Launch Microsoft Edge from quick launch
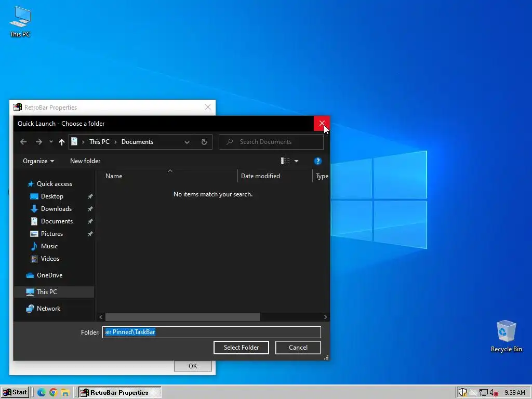The image size is (532, 399). (x=42, y=393)
